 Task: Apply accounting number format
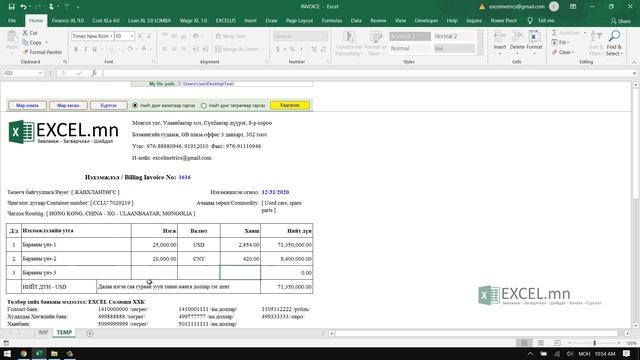[x=278, y=49]
